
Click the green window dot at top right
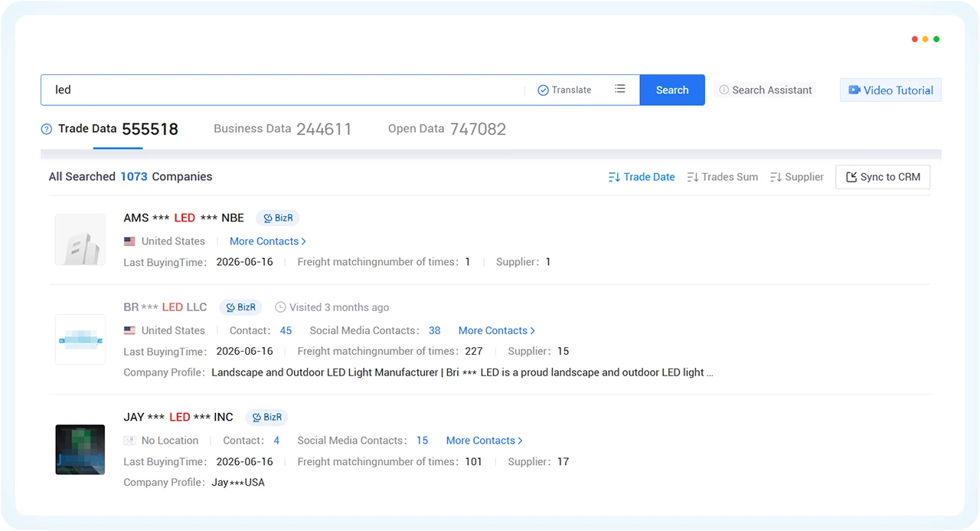tap(936, 39)
